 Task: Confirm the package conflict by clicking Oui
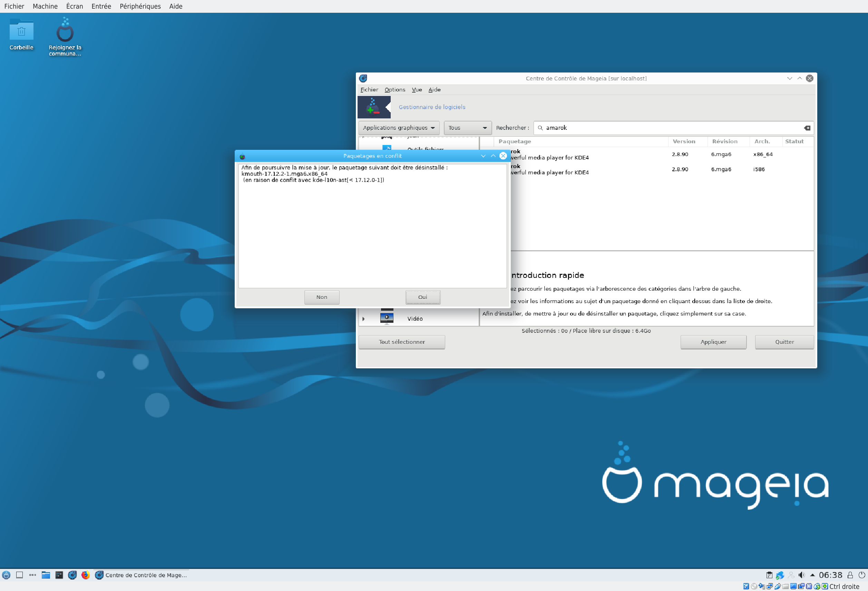coord(423,297)
